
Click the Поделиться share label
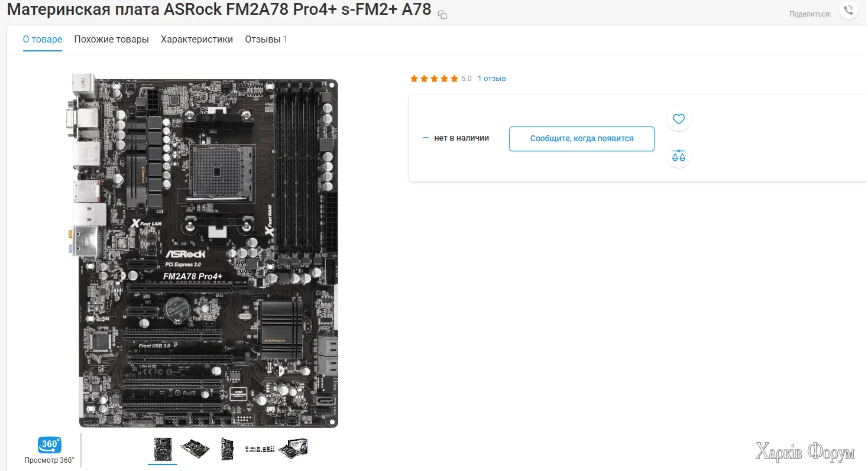[810, 14]
